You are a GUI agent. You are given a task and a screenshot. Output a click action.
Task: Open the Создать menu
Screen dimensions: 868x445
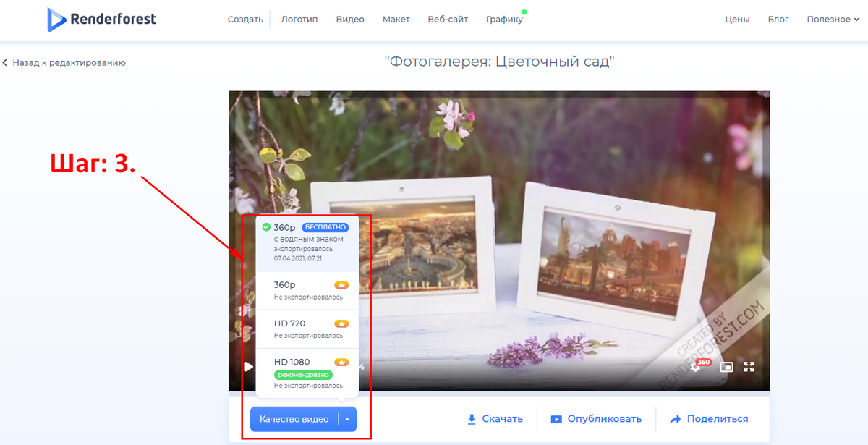coord(245,20)
